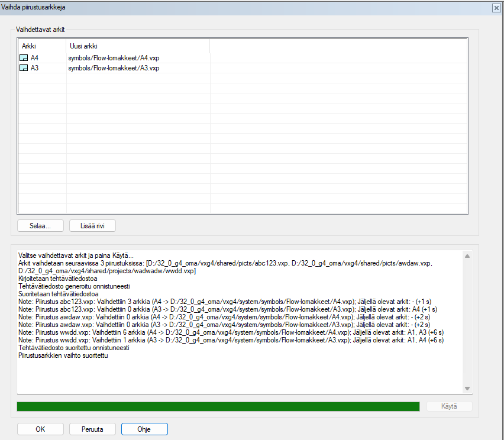Screen dimensions: 504x440
Task: Click the Arkki column header
Action: point(42,46)
